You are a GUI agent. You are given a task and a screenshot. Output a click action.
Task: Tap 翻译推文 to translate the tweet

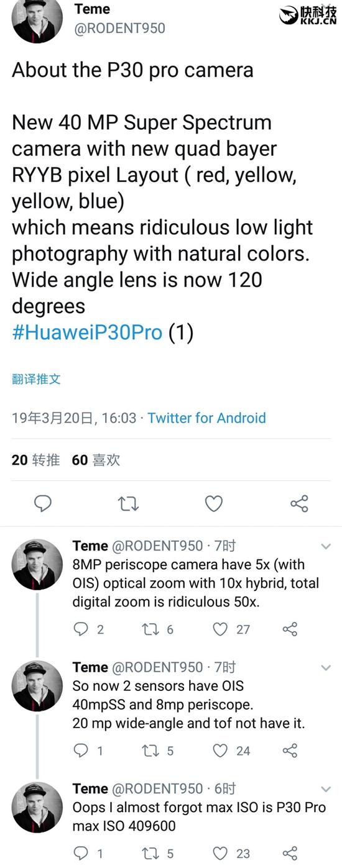(x=36, y=378)
